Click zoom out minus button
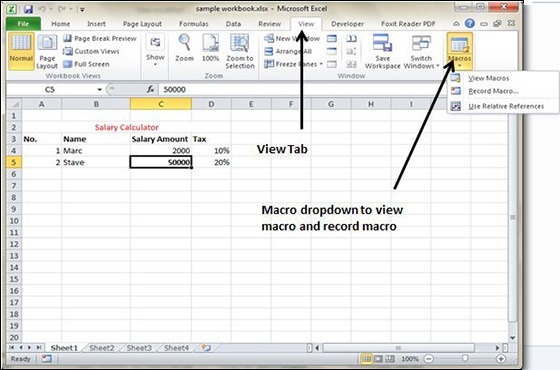Screen dimensions: 560x370 [429, 359]
